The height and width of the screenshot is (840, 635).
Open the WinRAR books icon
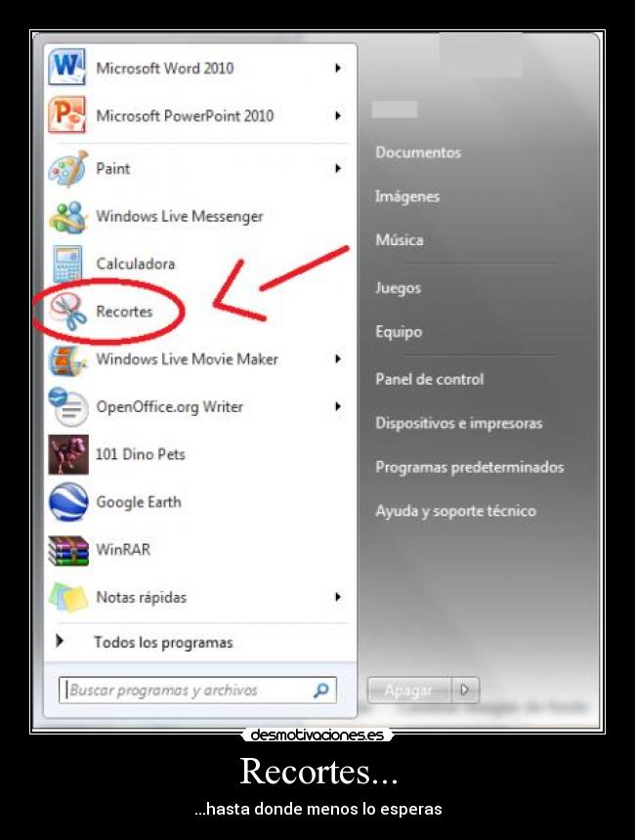pyautogui.click(x=67, y=550)
